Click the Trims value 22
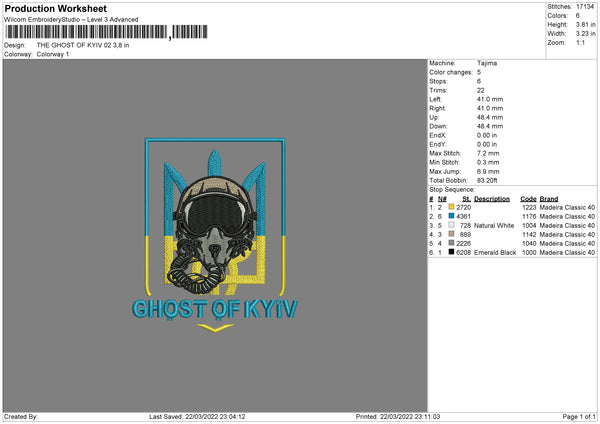This screenshot has width=600, height=424. [x=481, y=90]
